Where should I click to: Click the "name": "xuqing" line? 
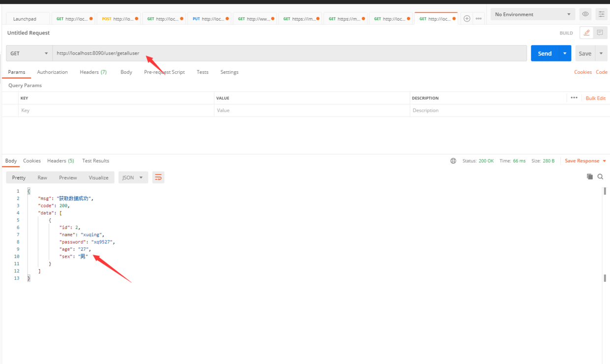[82, 235]
